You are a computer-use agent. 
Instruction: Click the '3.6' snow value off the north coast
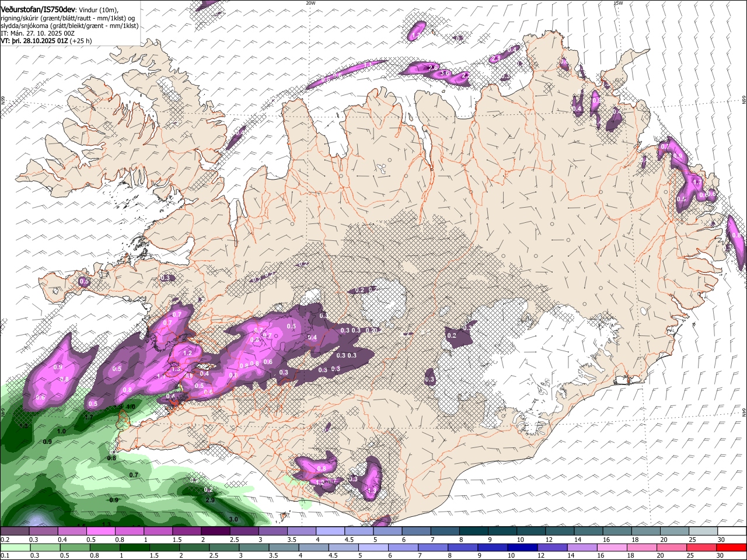coord(445,73)
